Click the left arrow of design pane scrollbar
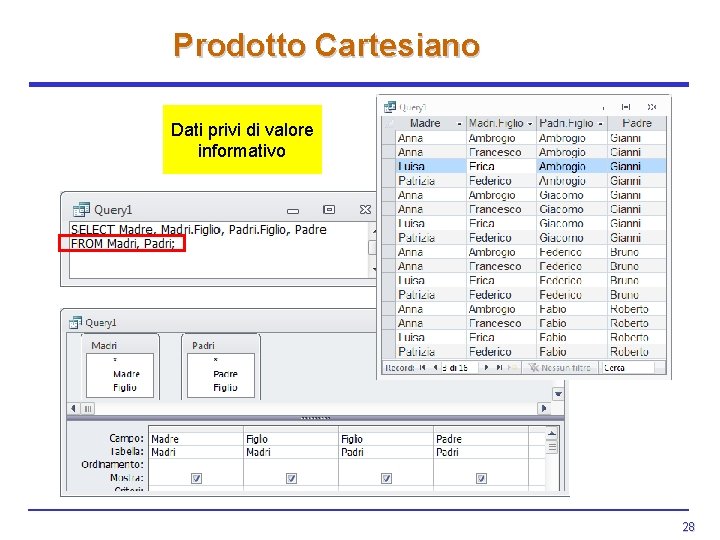The image size is (720, 540). tap(73, 408)
